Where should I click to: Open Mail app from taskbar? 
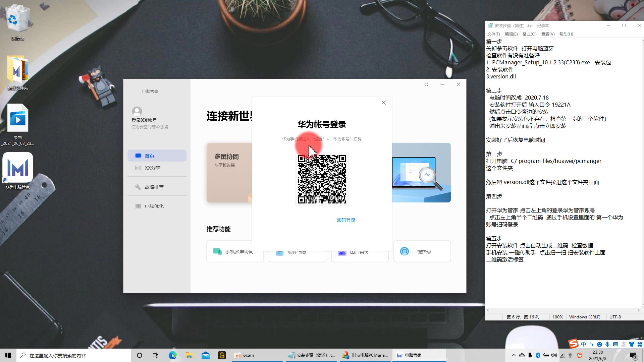click(205, 355)
